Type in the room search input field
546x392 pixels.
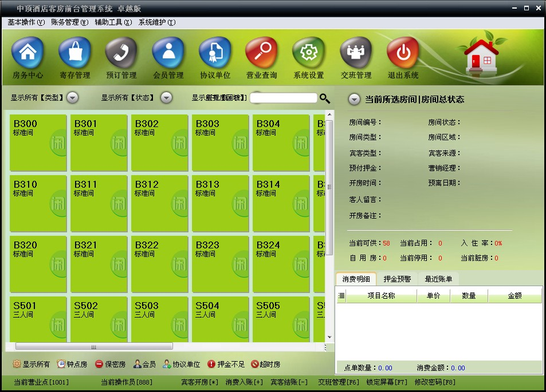(x=284, y=98)
